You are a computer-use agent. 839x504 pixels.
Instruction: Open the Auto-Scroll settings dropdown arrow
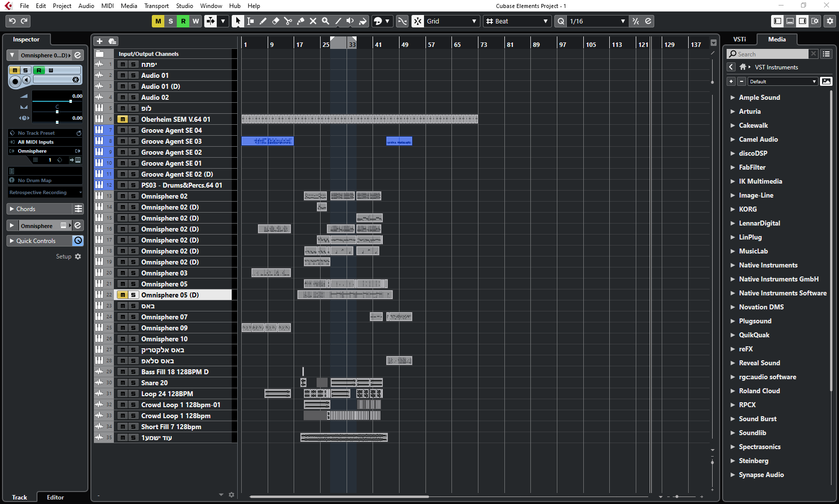click(223, 21)
